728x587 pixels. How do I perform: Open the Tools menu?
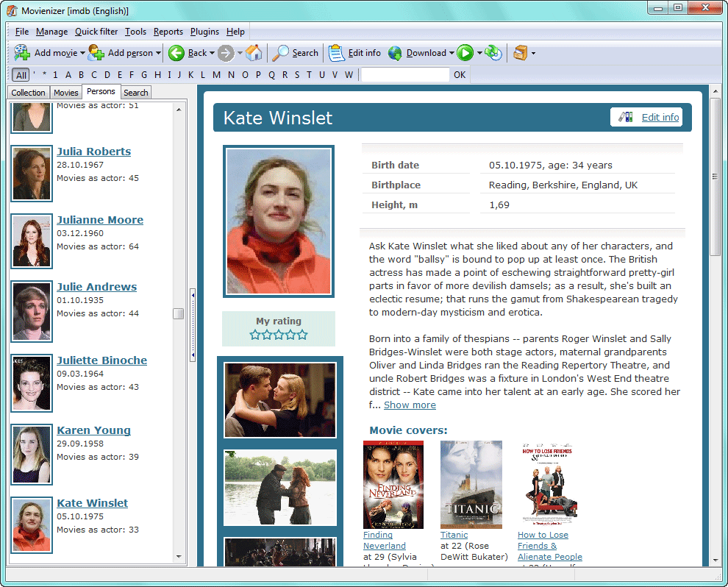(135, 32)
